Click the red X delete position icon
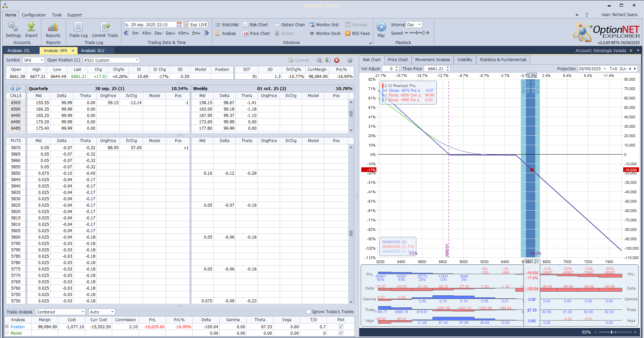 coord(337,60)
